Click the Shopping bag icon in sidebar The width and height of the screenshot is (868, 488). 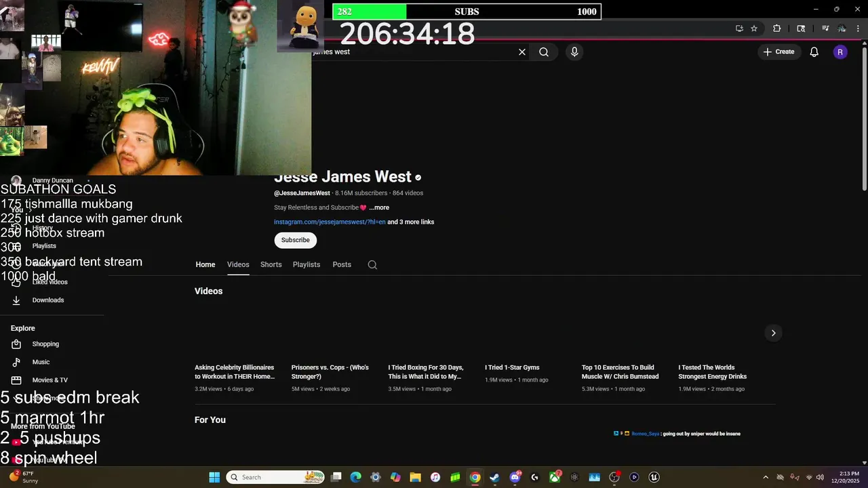16,344
